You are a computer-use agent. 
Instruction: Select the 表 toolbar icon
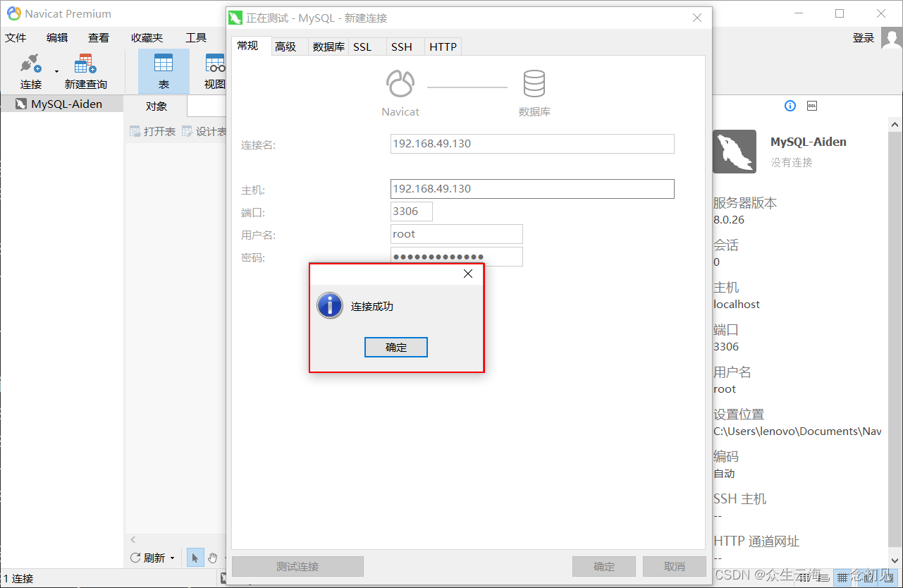coord(164,63)
